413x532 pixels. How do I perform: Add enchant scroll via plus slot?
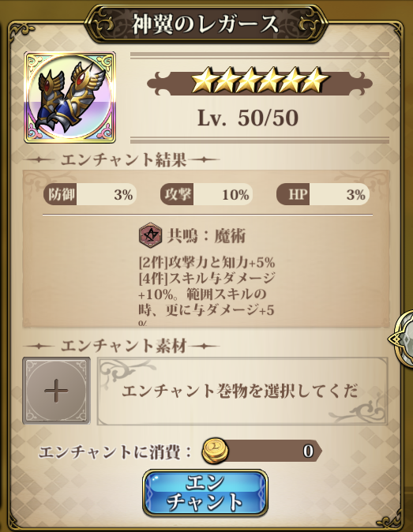point(56,391)
